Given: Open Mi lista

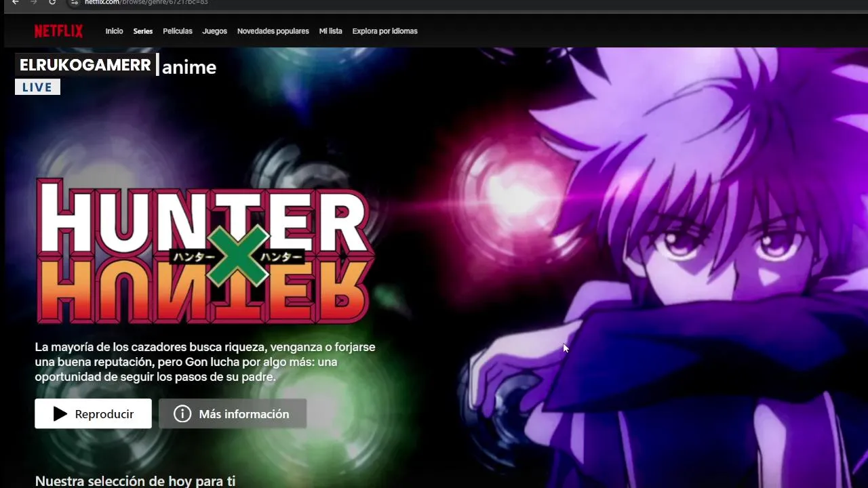Looking at the screenshot, I should (x=330, y=31).
